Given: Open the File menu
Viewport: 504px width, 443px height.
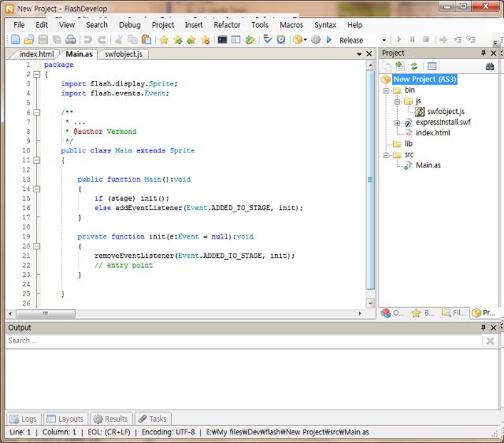Looking at the screenshot, I should click(19, 24).
